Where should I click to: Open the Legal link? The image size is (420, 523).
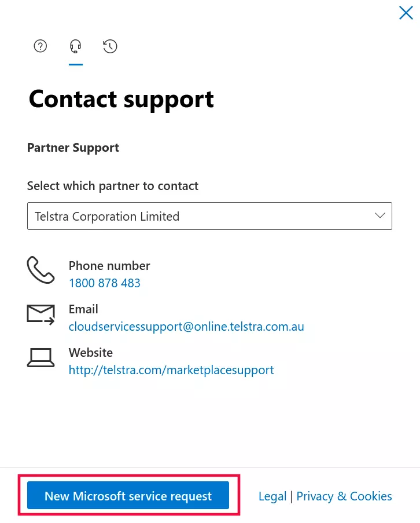272,496
